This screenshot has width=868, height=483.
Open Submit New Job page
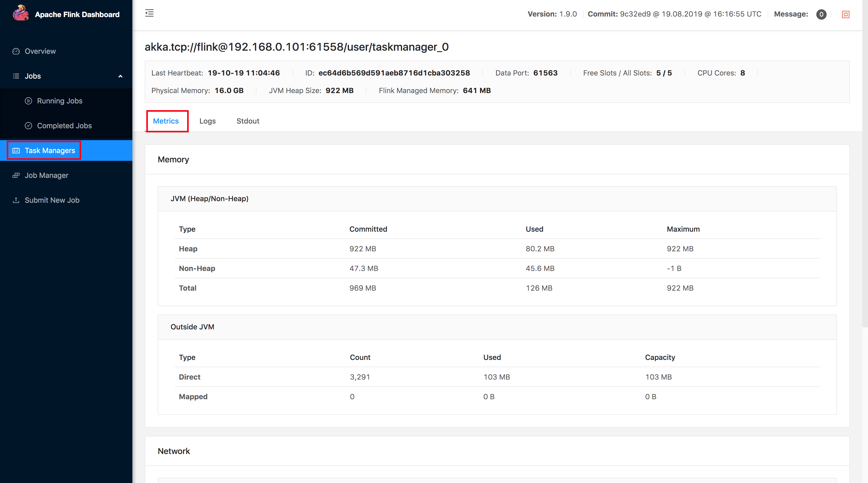[52, 200]
